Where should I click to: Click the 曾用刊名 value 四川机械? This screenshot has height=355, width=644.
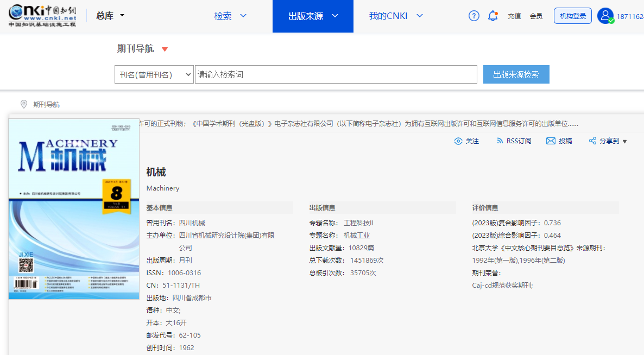[x=192, y=223]
